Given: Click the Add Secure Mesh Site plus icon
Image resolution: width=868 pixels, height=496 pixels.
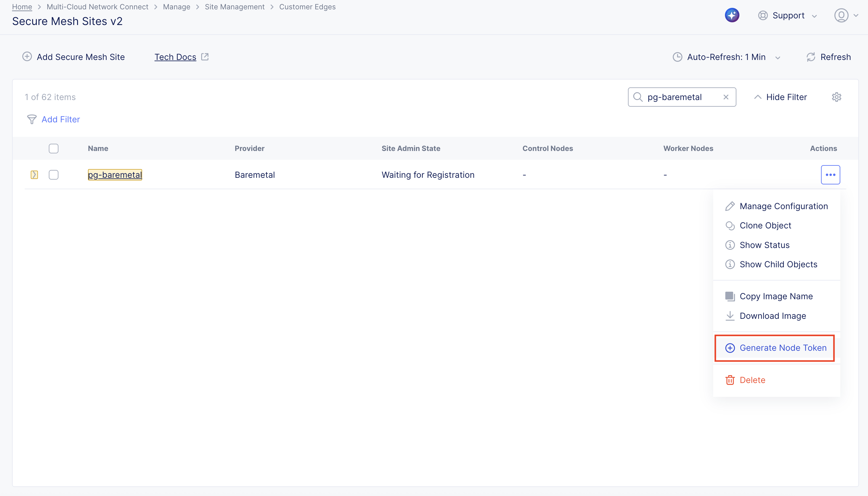Looking at the screenshot, I should (27, 57).
